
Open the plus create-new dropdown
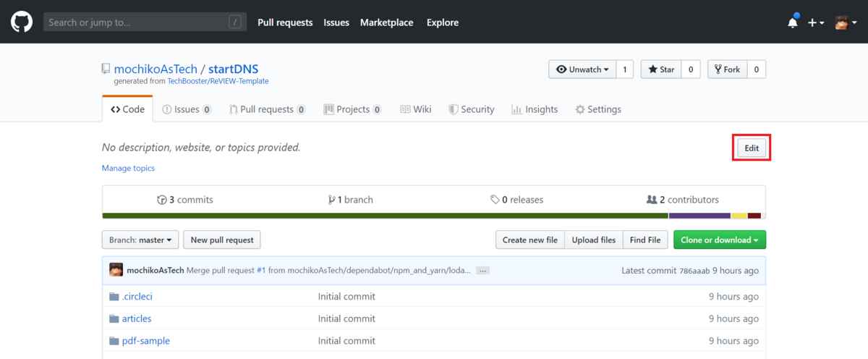[x=816, y=22]
